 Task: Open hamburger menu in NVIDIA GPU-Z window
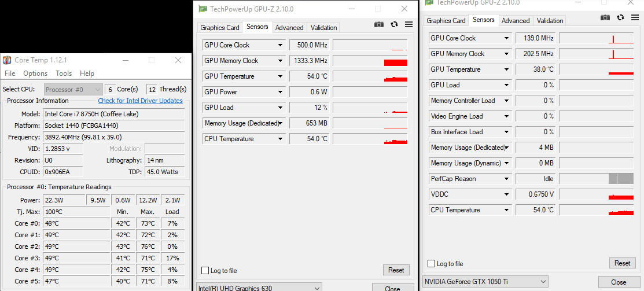(x=635, y=17)
